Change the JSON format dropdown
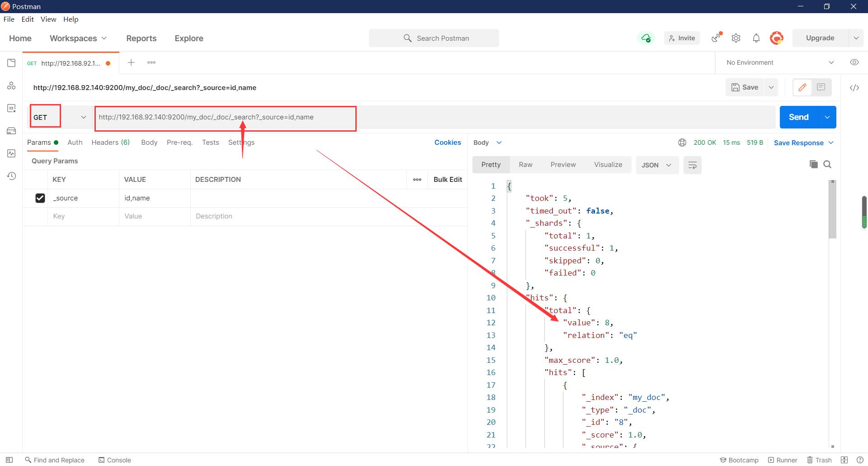Viewport: 868px width, 466px height. [x=656, y=165]
